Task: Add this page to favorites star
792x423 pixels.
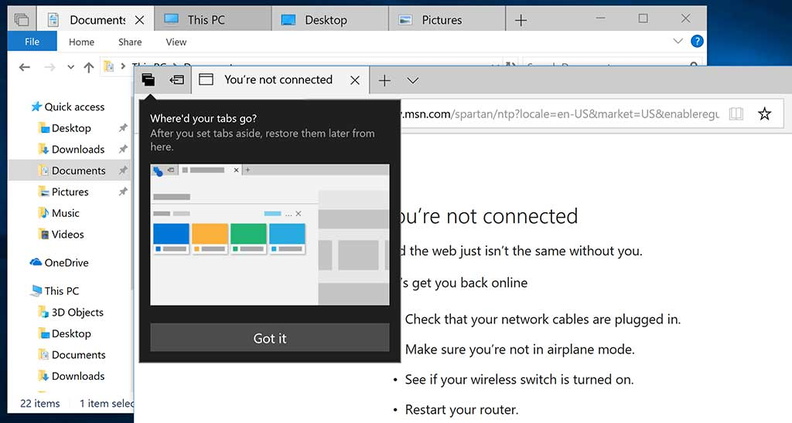Action: point(765,114)
